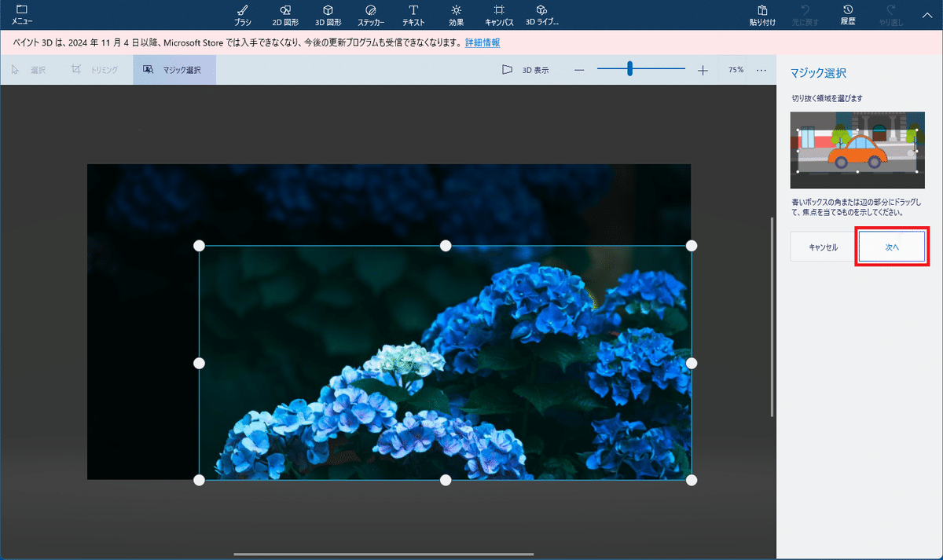Click the キャンセル button
943x560 pixels.
(x=824, y=247)
